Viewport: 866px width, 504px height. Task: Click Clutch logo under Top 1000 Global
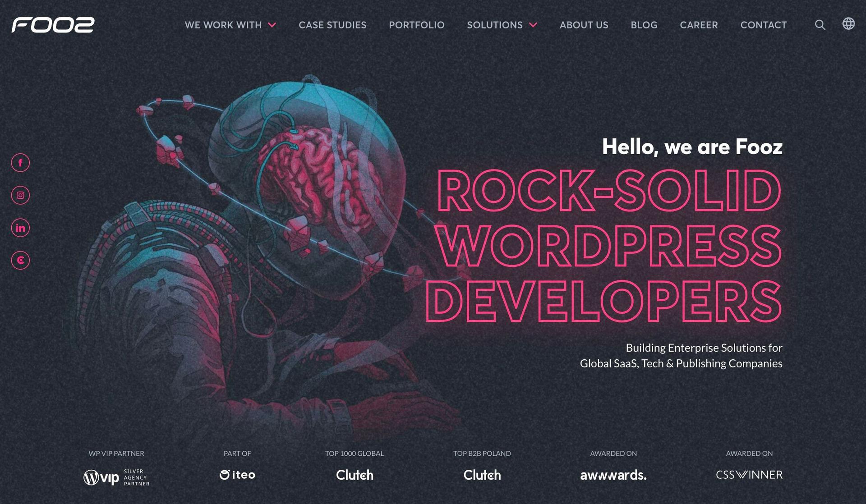click(x=355, y=475)
